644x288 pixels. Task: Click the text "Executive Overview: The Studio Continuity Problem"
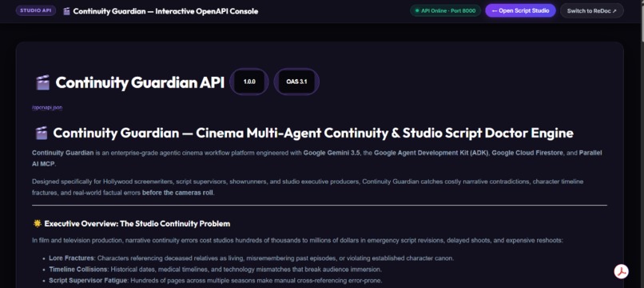point(137,224)
